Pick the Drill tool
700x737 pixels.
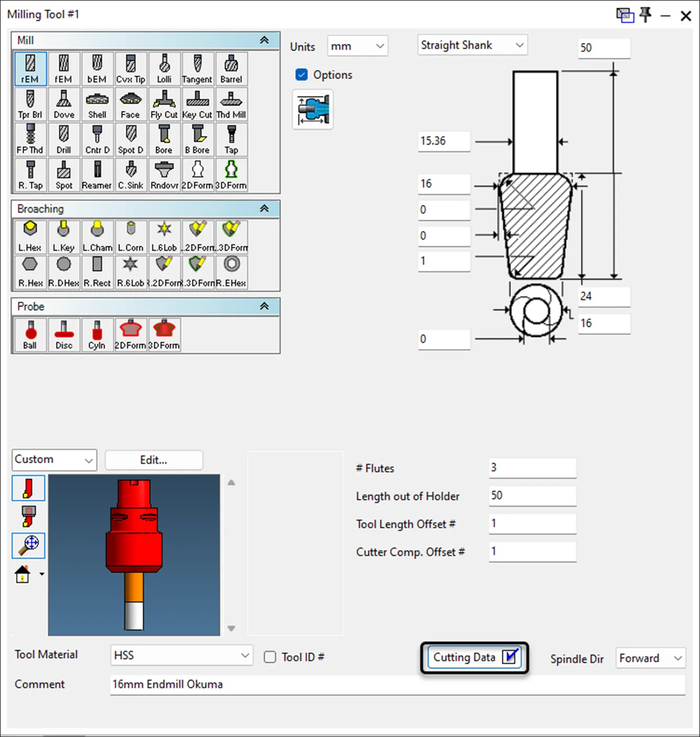63,139
